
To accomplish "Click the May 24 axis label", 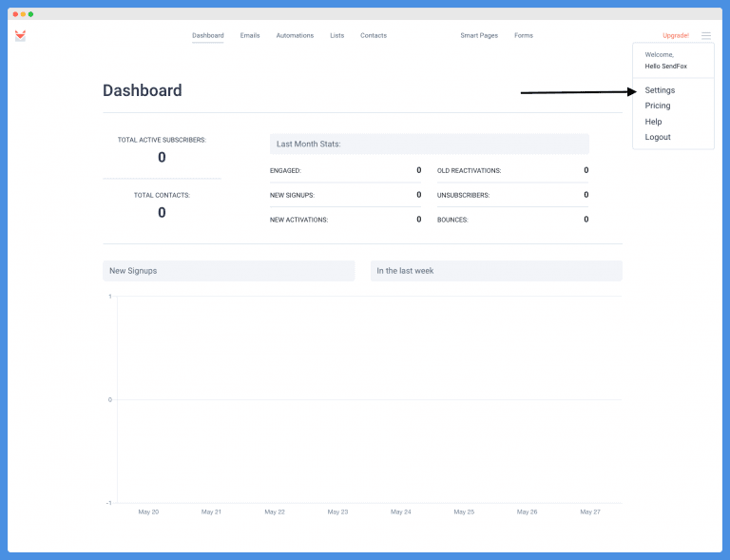I will 400,512.
